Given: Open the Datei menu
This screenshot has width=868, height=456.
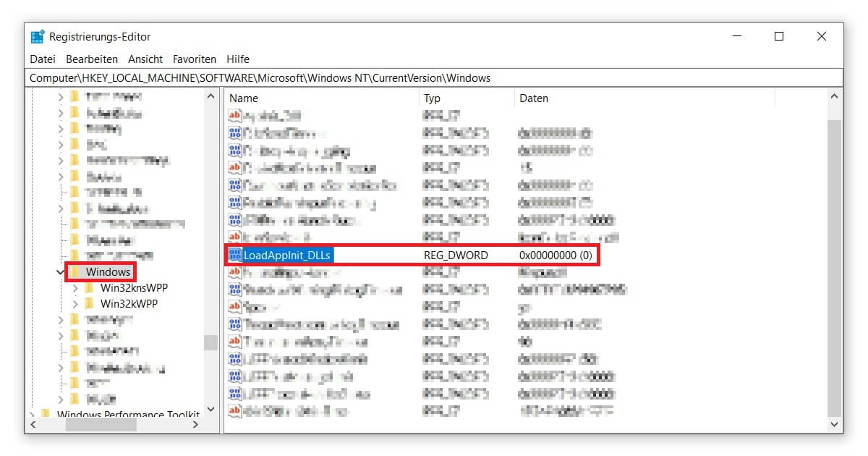Looking at the screenshot, I should coord(43,59).
